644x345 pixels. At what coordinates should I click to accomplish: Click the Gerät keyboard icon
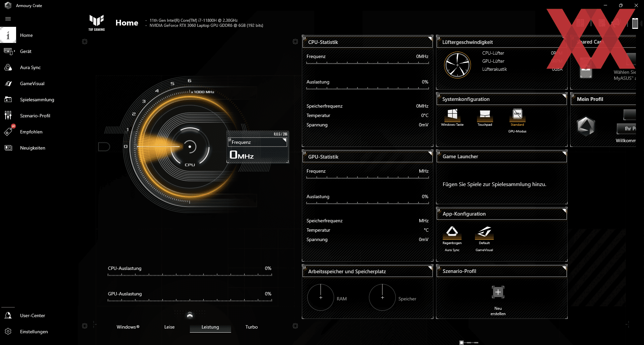(x=8, y=51)
